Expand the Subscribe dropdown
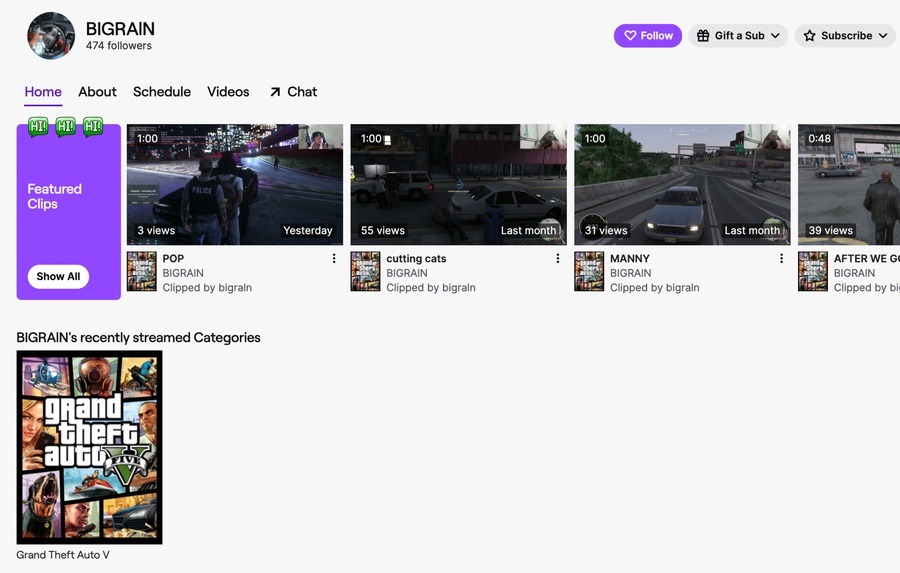The width and height of the screenshot is (900, 573). pyautogui.click(x=845, y=36)
